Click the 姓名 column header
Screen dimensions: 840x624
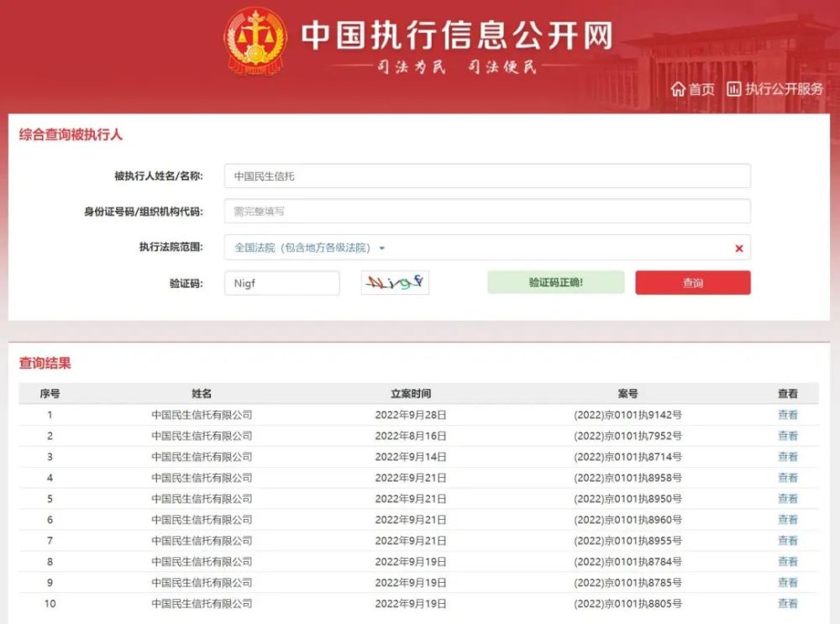point(202,394)
